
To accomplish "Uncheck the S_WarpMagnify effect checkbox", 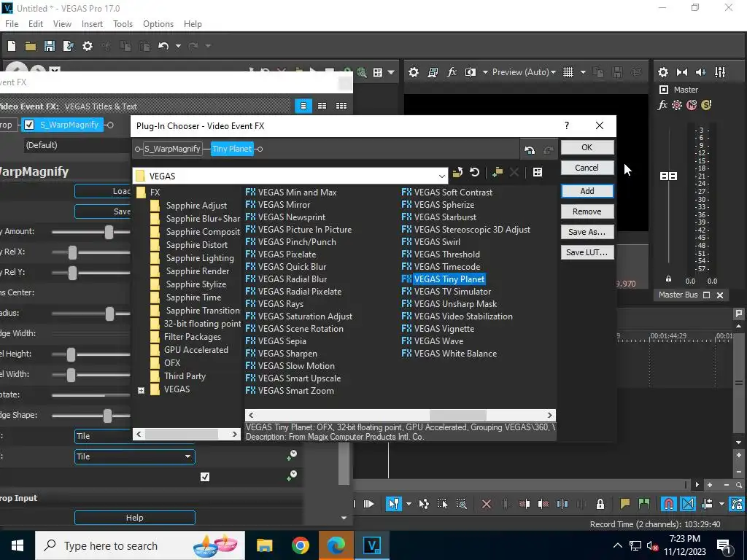I will 29,125.
